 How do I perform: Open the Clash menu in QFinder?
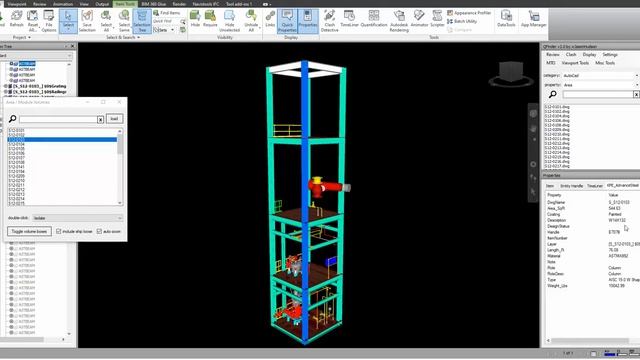tap(571, 55)
